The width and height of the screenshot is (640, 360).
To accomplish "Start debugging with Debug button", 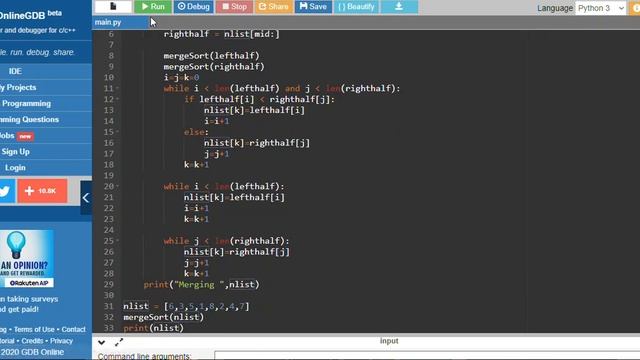I will (x=193, y=7).
